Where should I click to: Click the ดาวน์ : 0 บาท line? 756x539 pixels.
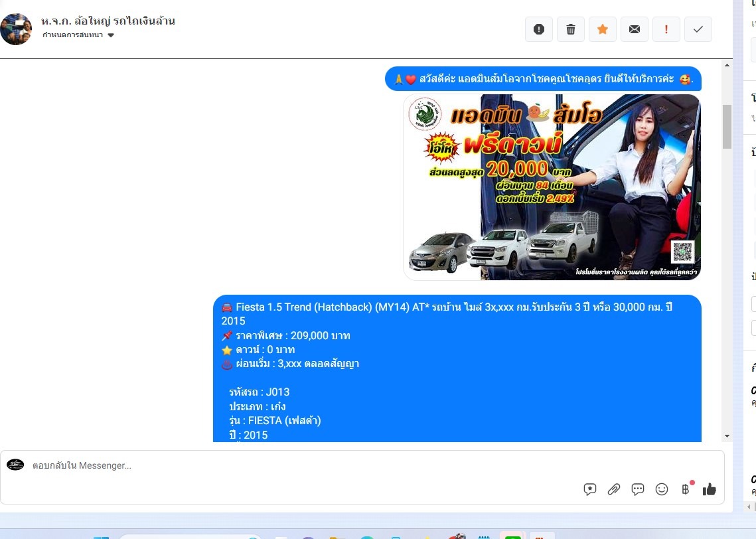258,350
